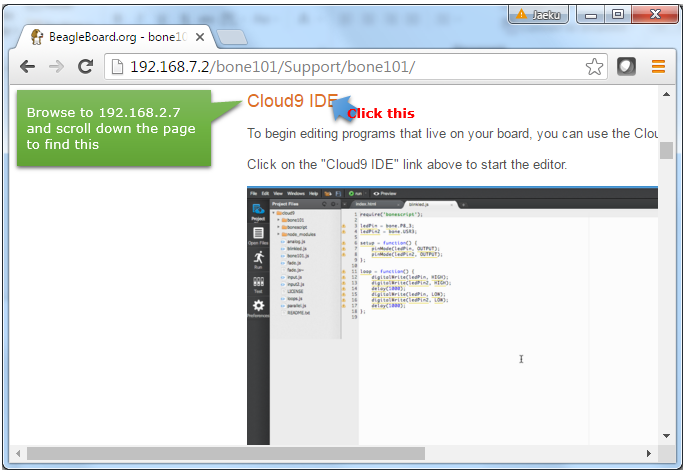Open the Chrome hamburger menu

point(658,67)
